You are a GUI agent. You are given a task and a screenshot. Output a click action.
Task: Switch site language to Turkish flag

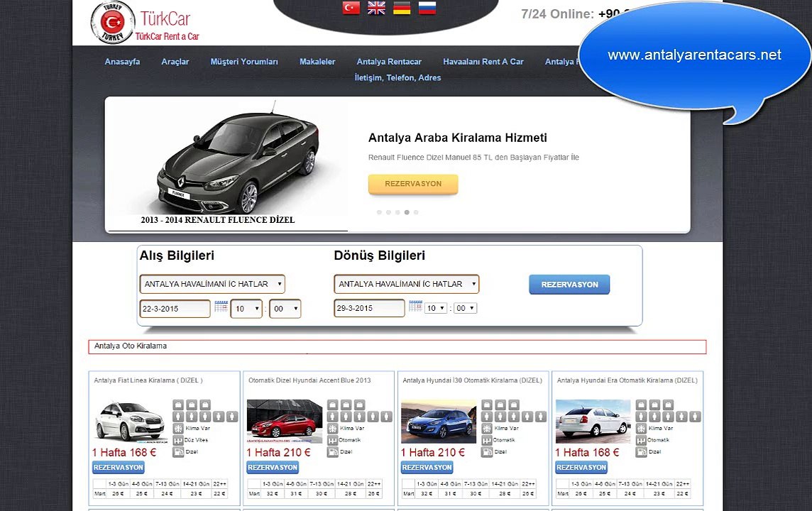coord(351,7)
